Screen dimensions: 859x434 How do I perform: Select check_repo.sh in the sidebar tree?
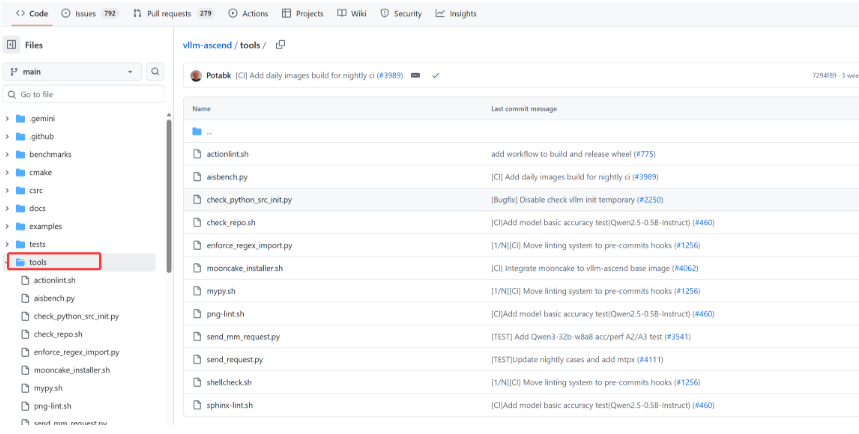coord(58,334)
